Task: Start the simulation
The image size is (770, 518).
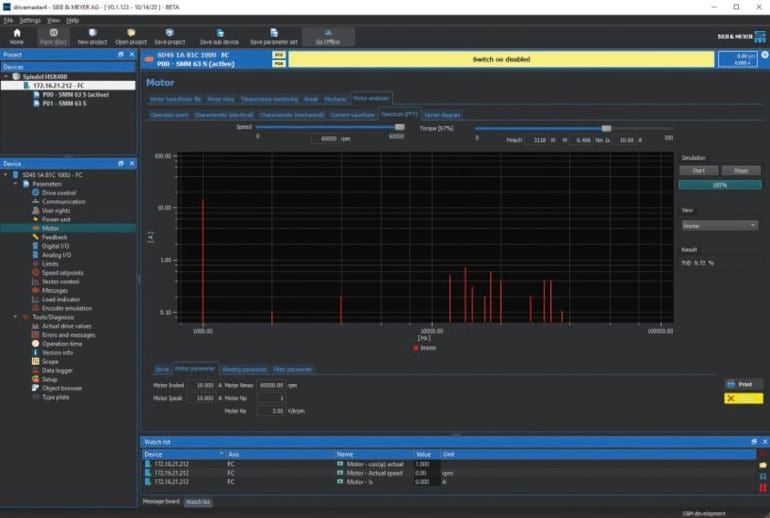Action: coord(698,171)
